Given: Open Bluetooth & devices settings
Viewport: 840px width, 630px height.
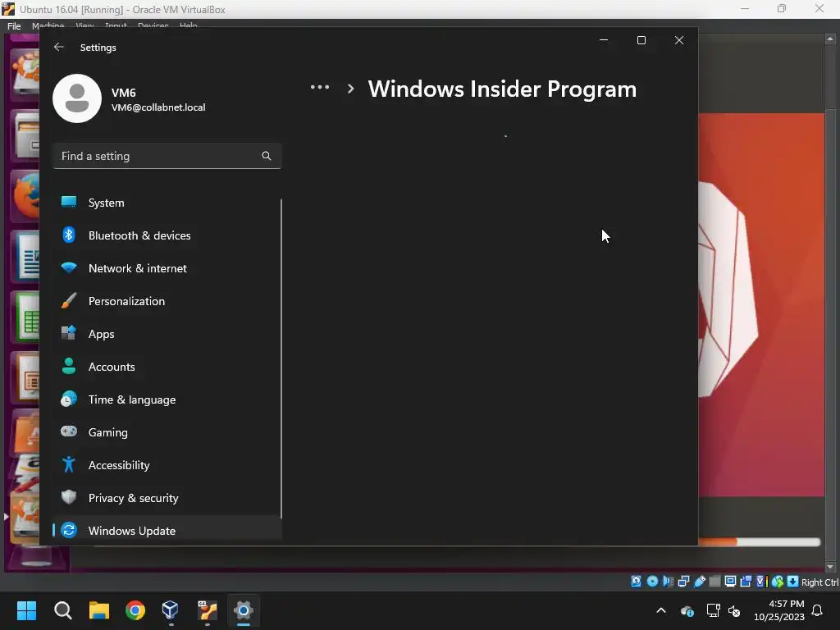Looking at the screenshot, I should [x=167, y=235].
